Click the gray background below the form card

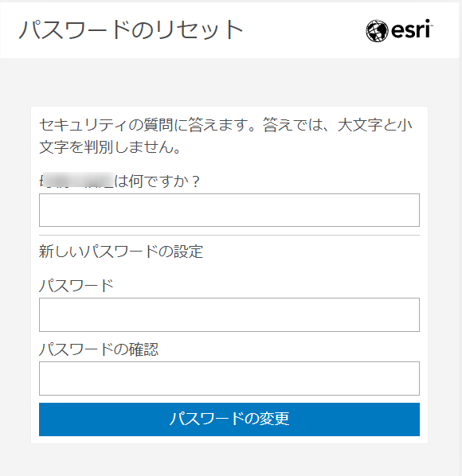229,460
